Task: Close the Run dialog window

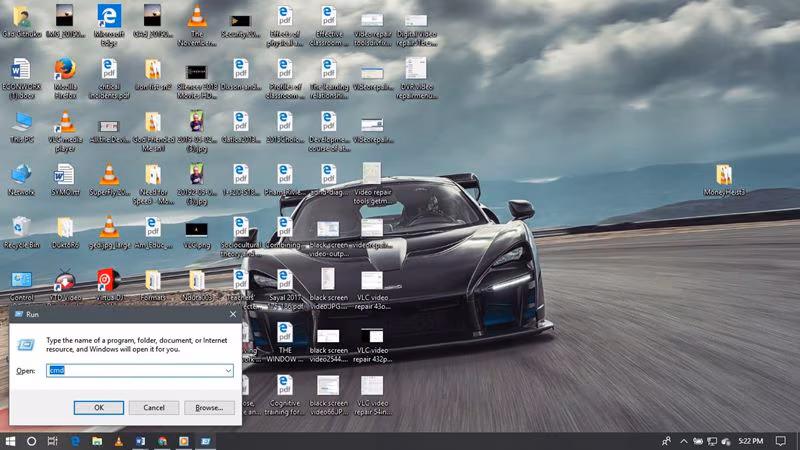Action: coord(233,314)
